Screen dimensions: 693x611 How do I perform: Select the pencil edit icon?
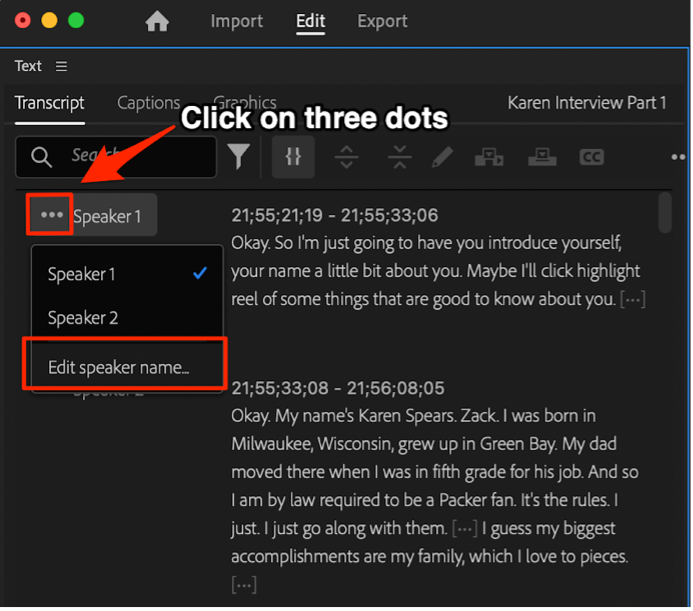pos(444,157)
